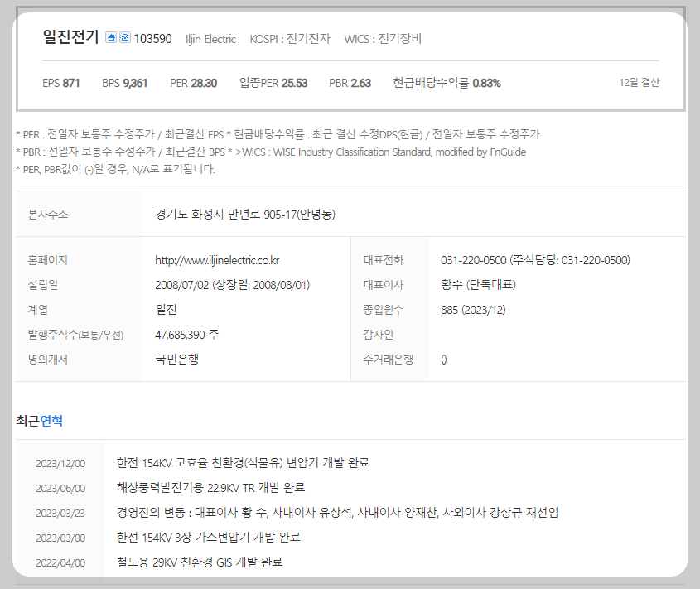This screenshot has width=700, height=589.
Task: Click the 종업원수 label
Action: [x=383, y=310]
